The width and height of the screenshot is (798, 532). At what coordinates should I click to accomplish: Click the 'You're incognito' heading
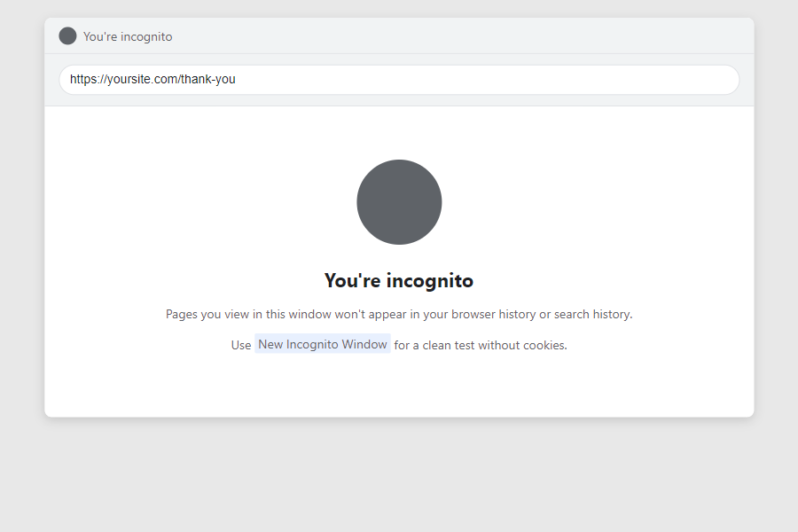pyautogui.click(x=399, y=280)
